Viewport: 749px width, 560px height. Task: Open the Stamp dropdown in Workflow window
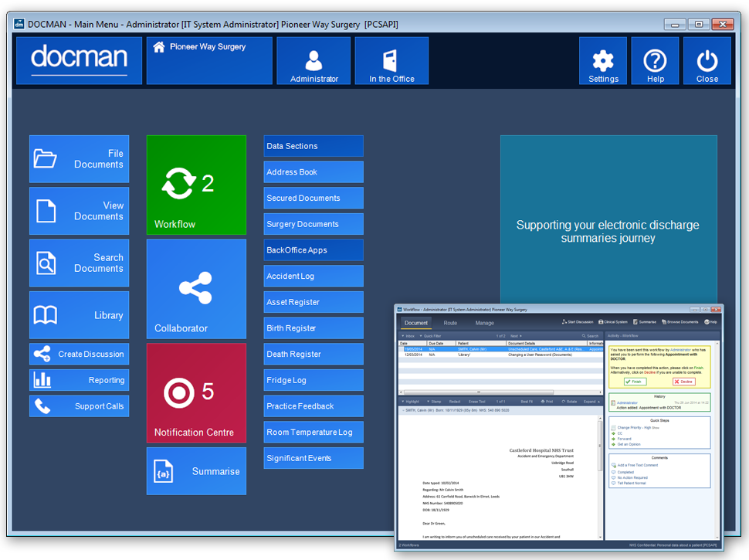coord(434,402)
